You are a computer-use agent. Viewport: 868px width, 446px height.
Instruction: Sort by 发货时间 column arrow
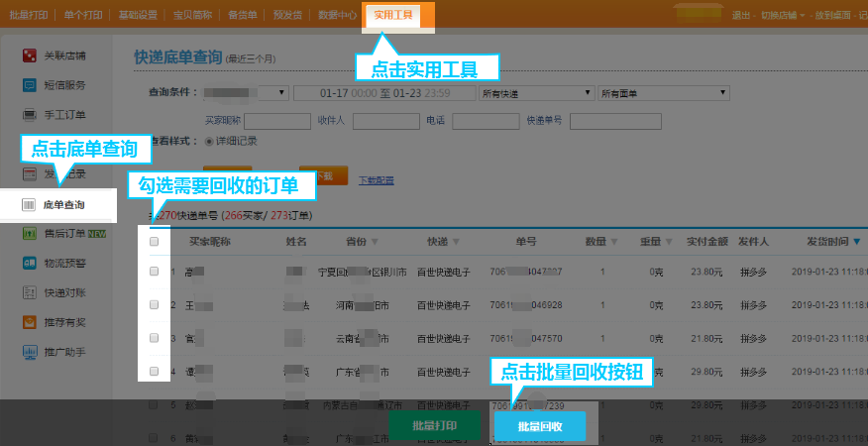pyautogui.click(x=856, y=242)
